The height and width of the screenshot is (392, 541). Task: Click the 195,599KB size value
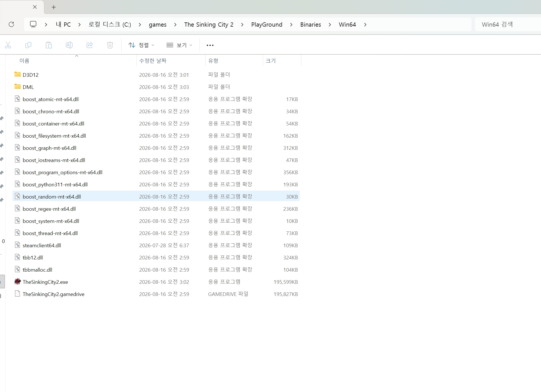click(286, 282)
